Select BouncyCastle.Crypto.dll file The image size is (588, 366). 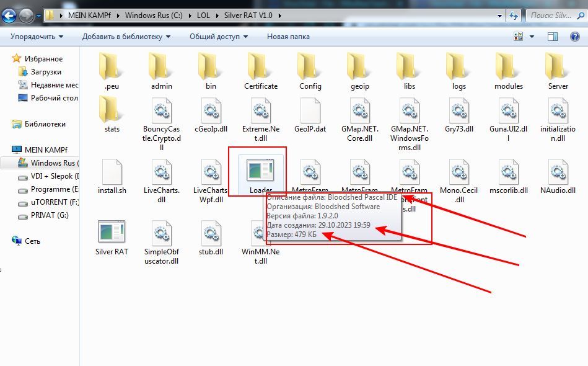pyautogui.click(x=161, y=124)
